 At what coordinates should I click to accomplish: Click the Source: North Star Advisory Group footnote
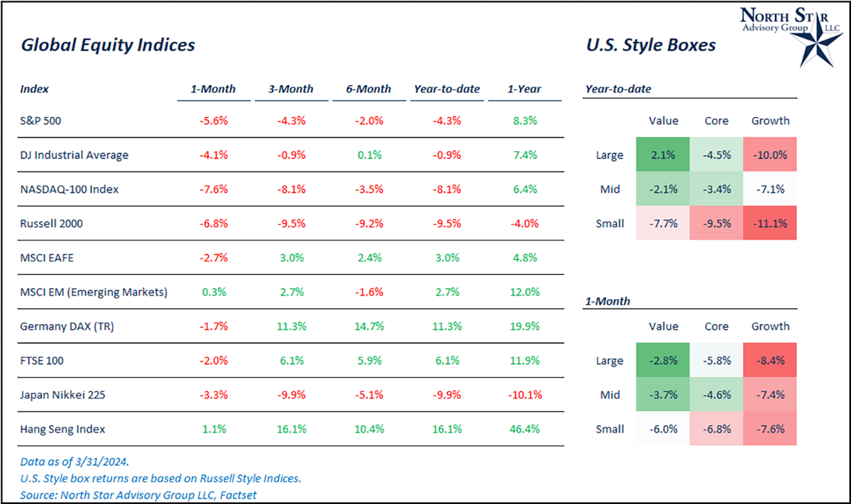[x=139, y=494]
